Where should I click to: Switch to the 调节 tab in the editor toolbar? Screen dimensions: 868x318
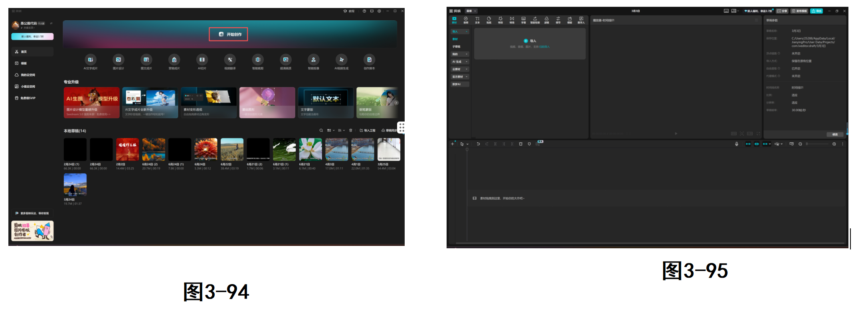point(558,20)
